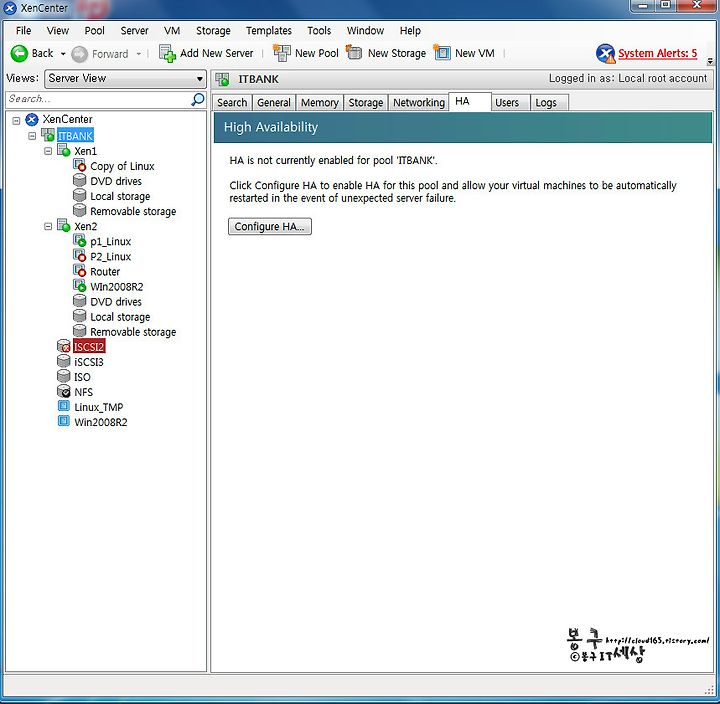720x704 pixels.
Task: Click the ITBANK pool icon in tree
Action: pyautogui.click(x=48, y=135)
